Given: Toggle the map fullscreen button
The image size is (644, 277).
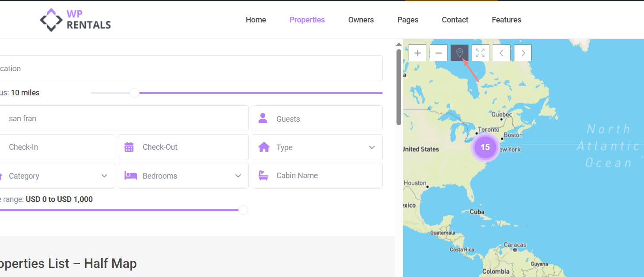Looking at the screenshot, I should pos(480,53).
